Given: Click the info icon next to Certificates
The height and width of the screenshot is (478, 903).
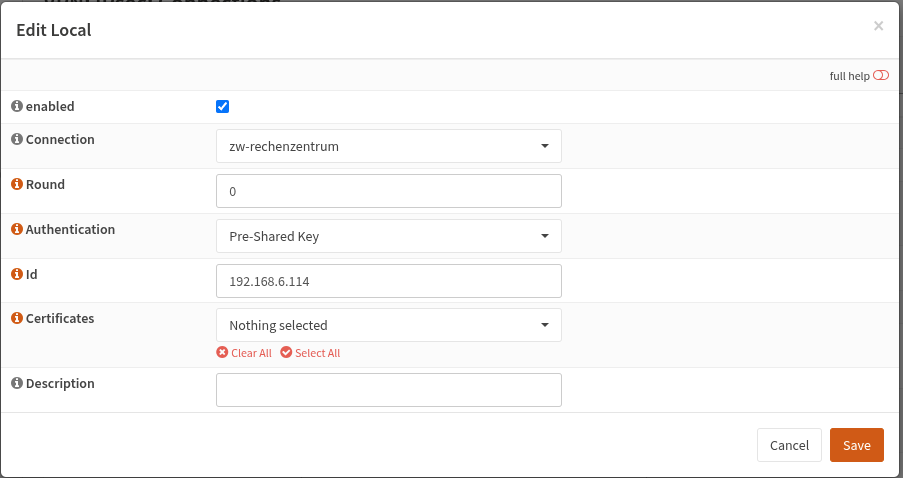Looking at the screenshot, I should point(16,318).
